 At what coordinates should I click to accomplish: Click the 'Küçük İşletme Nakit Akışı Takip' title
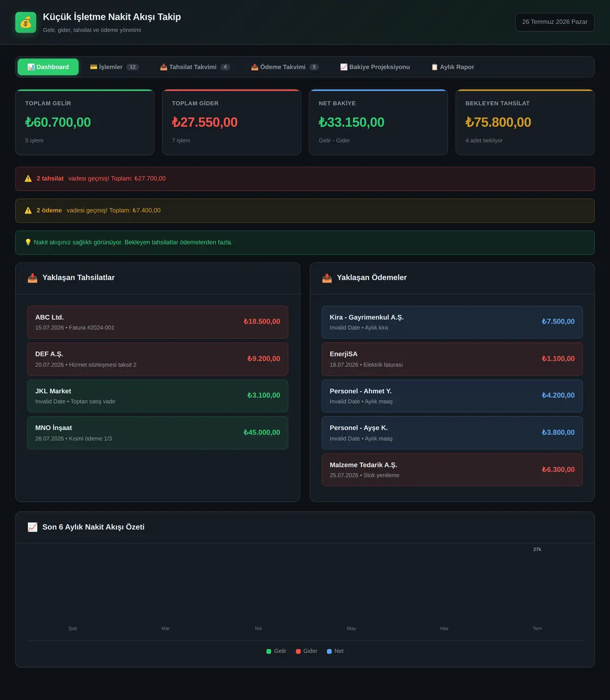[112, 17]
